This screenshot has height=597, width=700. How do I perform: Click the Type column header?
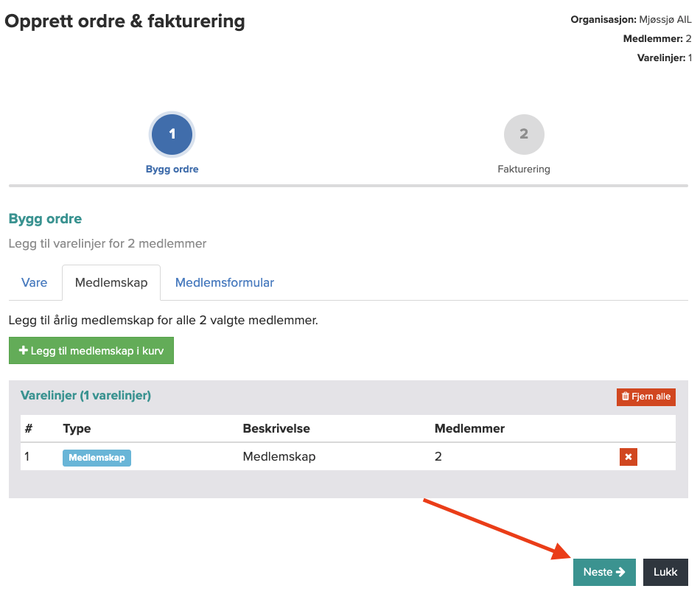(x=77, y=429)
